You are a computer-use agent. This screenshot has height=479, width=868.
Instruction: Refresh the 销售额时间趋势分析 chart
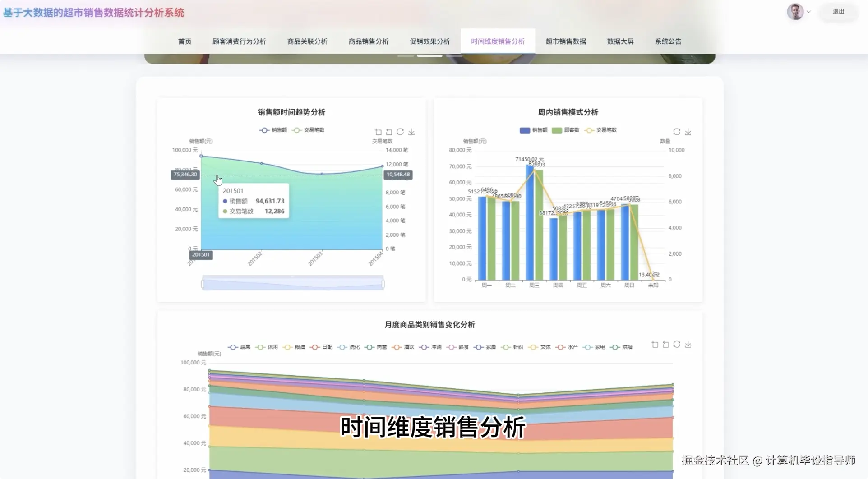(x=400, y=132)
